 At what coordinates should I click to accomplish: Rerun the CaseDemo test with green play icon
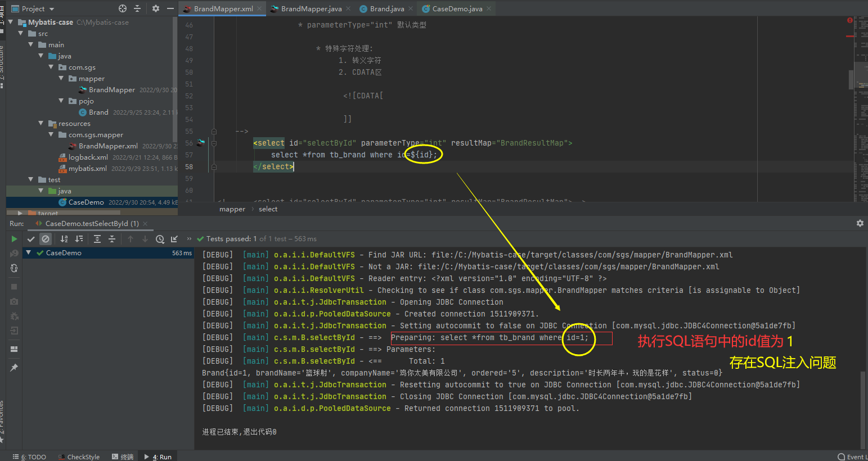click(14, 239)
